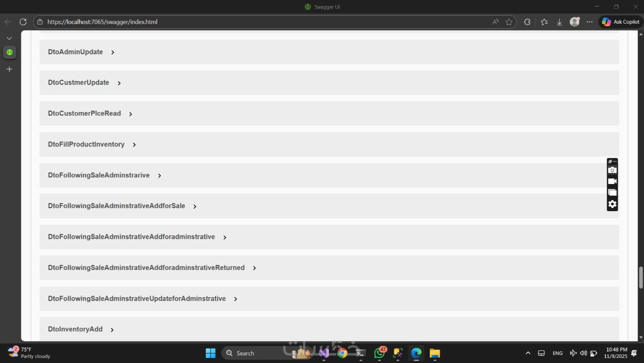
Task: Open the Terminal taskbar icon
Action: pyautogui.click(x=361, y=353)
